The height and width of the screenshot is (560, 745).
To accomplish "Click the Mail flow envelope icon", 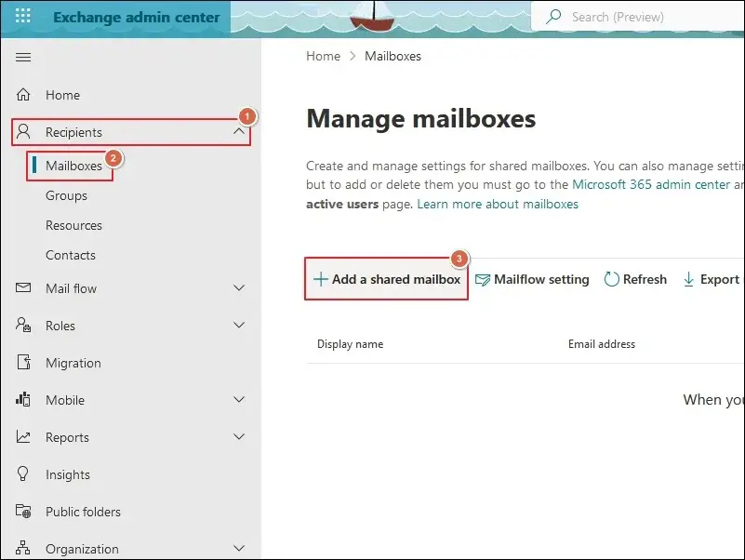I will (x=23, y=287).
